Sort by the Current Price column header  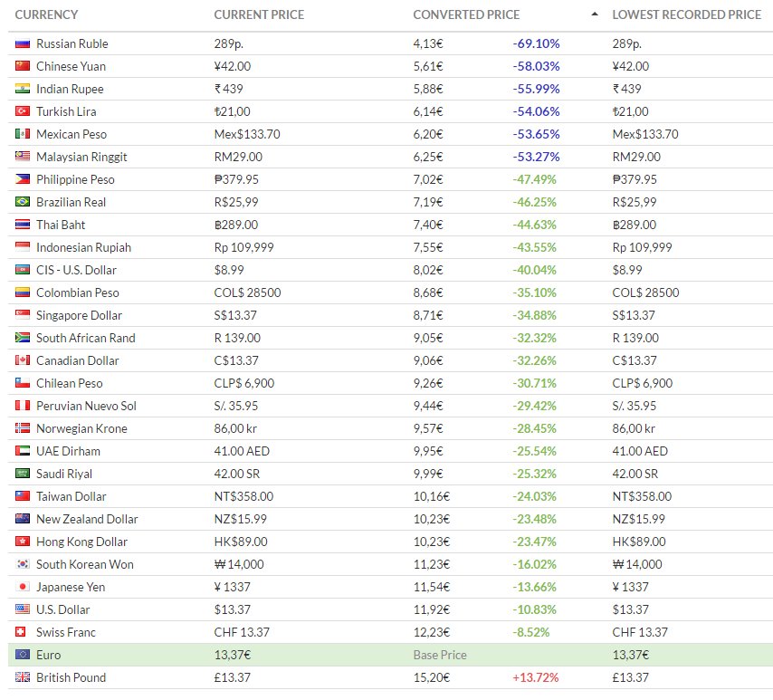click(259, 14)
